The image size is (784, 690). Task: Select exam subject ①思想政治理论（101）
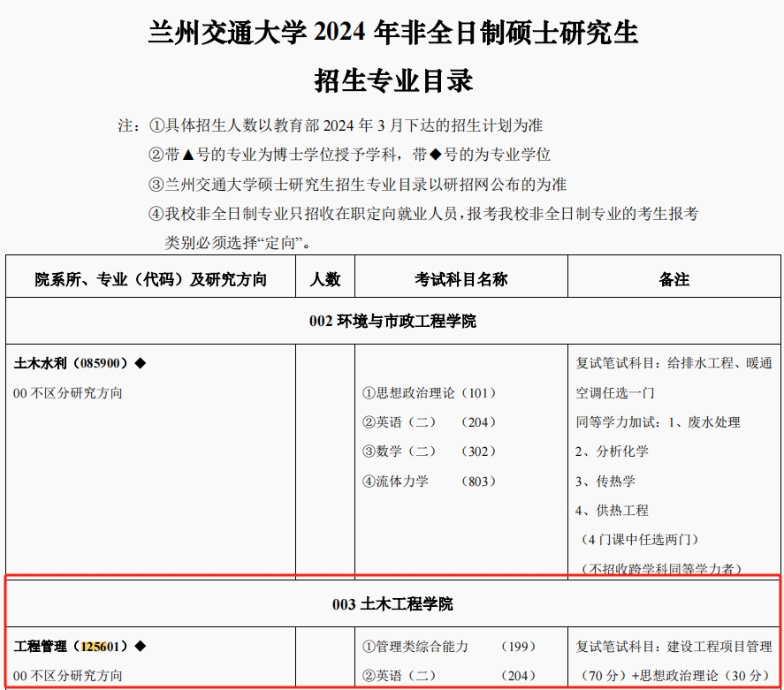pos(429,393)
